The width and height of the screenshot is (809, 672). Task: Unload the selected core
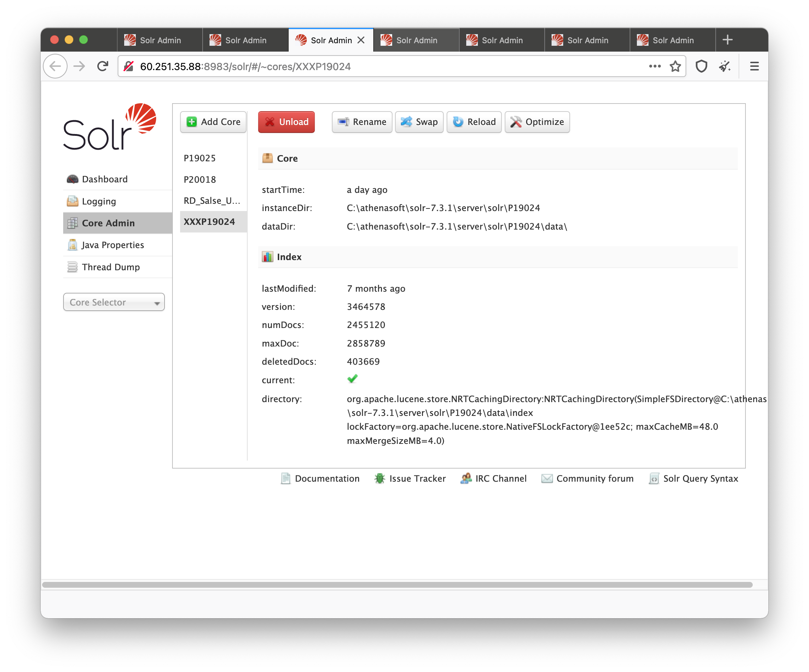point(286,122)
